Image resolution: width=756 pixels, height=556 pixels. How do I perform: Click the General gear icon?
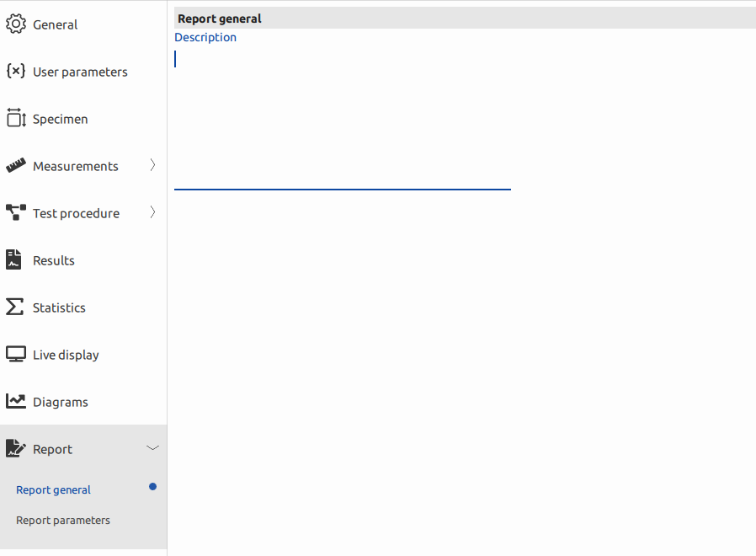coord(16,24)
